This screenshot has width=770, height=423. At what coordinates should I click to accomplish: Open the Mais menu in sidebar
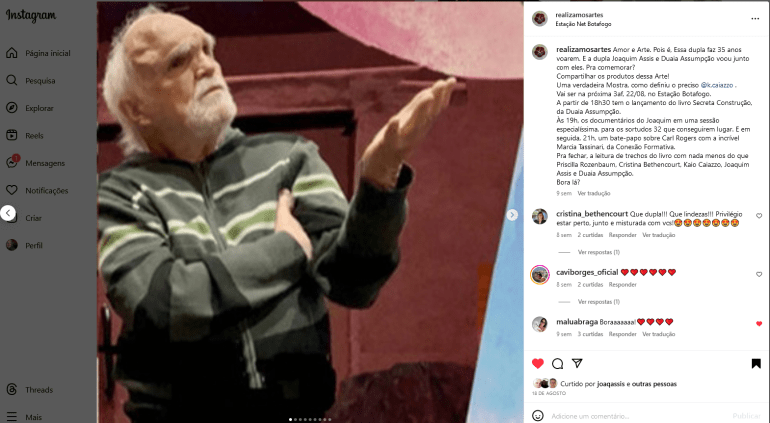(x=25, y=417)
